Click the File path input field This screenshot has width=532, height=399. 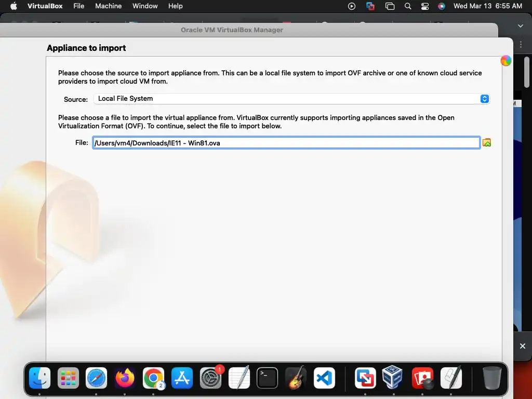[286, 143]
